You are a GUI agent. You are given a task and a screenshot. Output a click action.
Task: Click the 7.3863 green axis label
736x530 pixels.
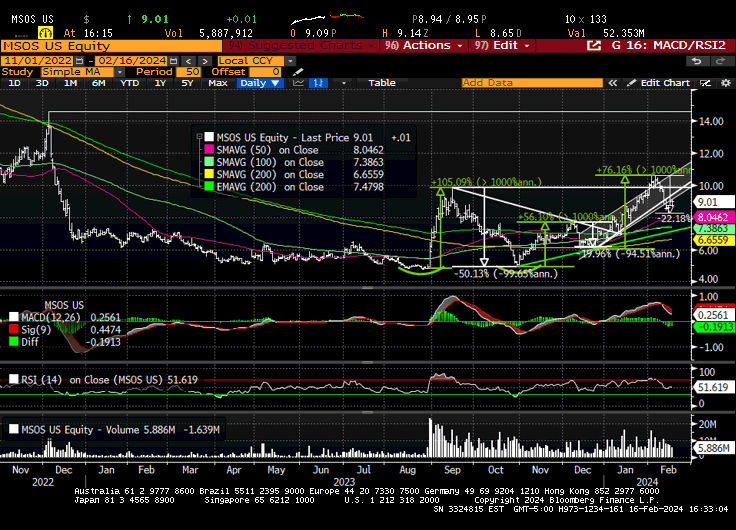[x=713, y=229]
